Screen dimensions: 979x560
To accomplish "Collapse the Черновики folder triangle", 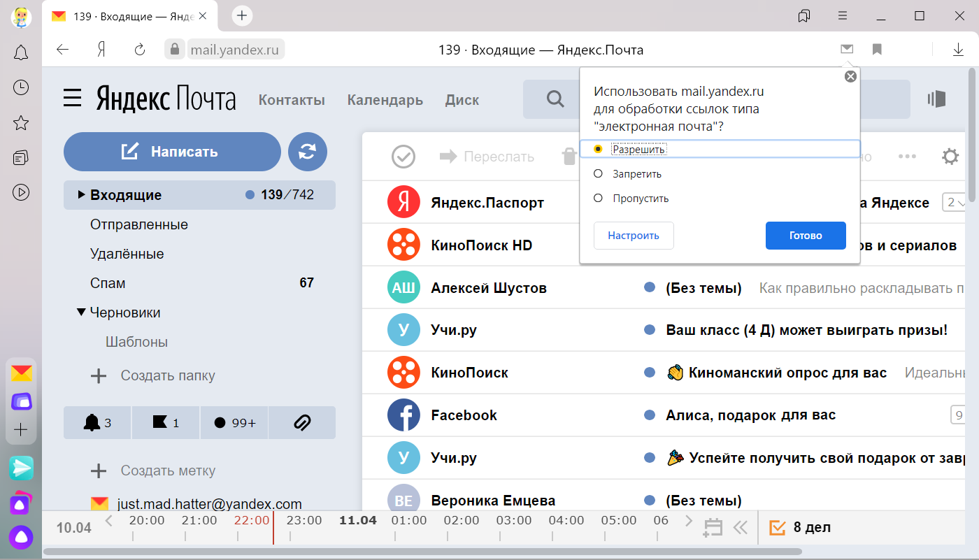I will [x=81, y=313].
